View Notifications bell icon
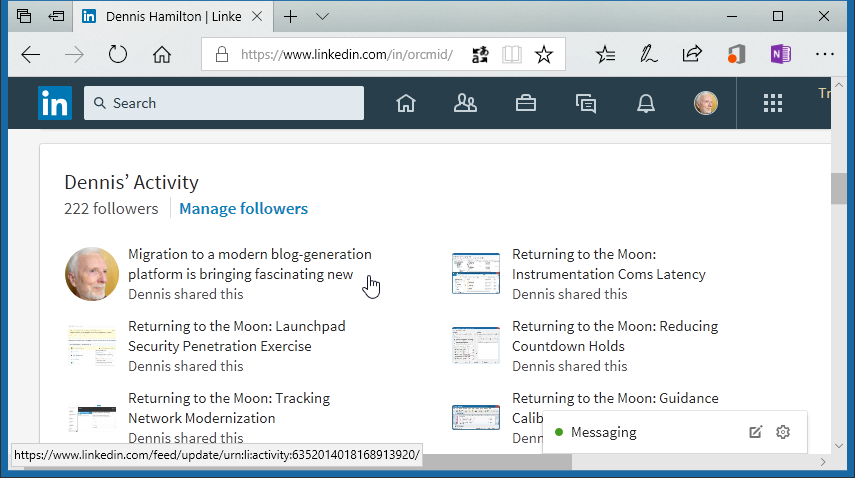 646,103
